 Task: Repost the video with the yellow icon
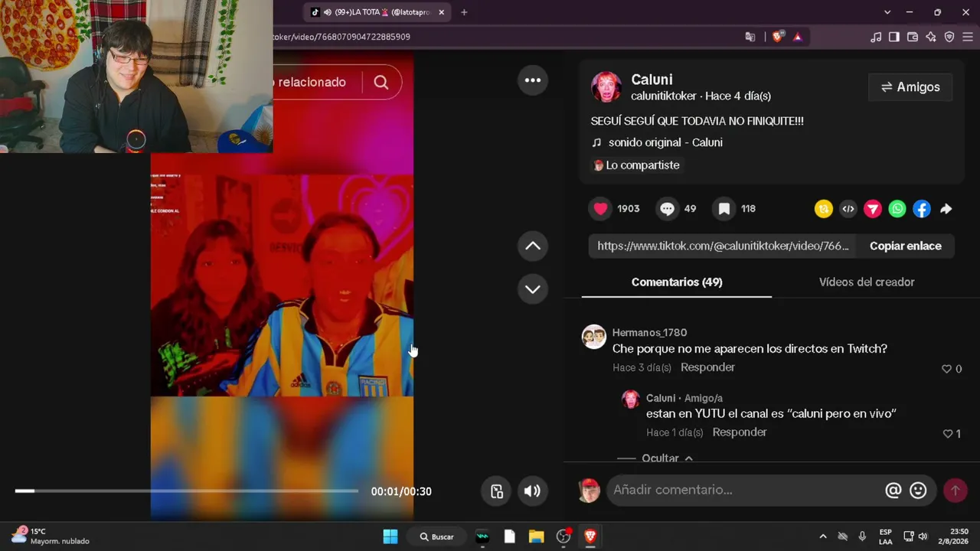824,209
